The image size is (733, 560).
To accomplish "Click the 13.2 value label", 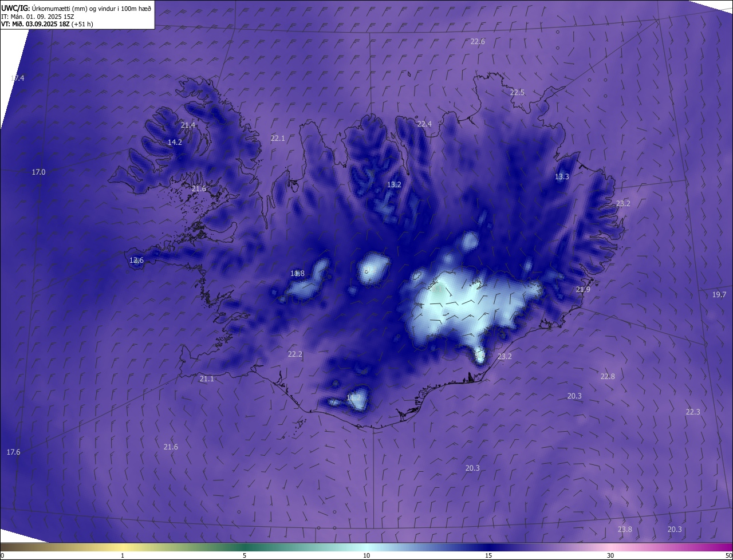I will 394,184.
